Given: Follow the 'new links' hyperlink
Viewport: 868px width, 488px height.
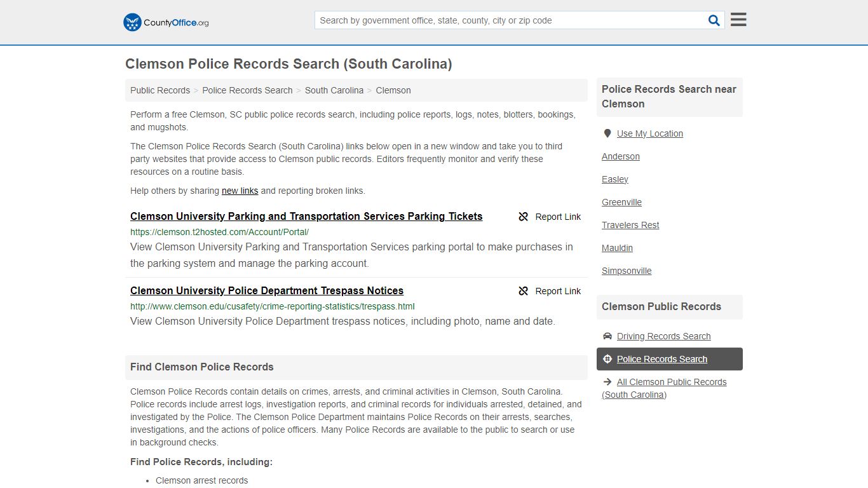Looking at the screenshot, I should click(240, 191).
